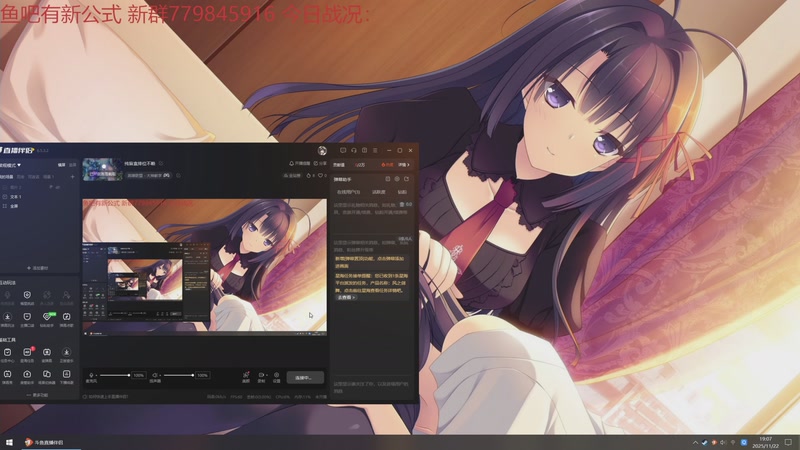Switch to the 钻粉 tab
The image size is (800, 450).
(402, 192)
